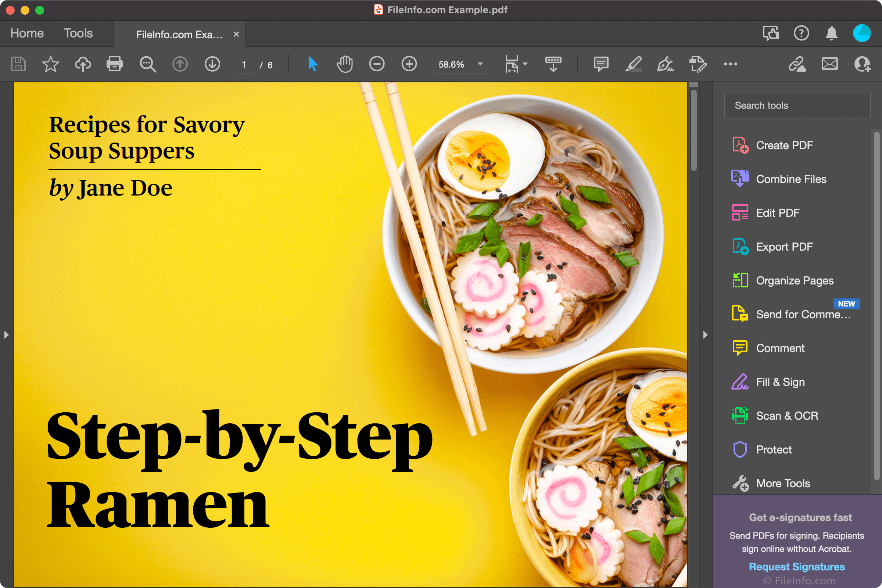882x588 pixels.
Task: Select the Edit PDF tool
Action: [776, 212]
